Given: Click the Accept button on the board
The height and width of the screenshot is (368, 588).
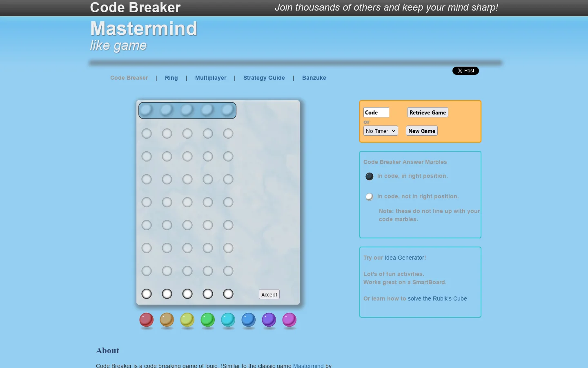Looking at the screenshot, I should coord(269,294).
